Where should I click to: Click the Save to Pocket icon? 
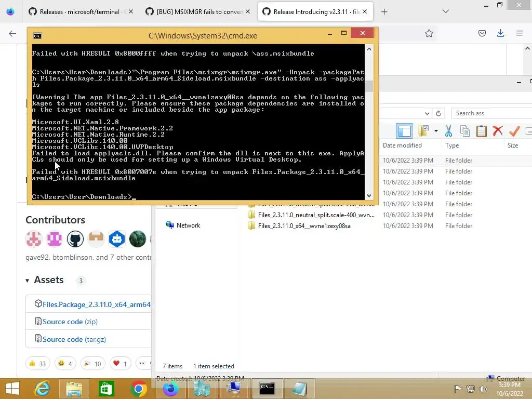(482, 33)
